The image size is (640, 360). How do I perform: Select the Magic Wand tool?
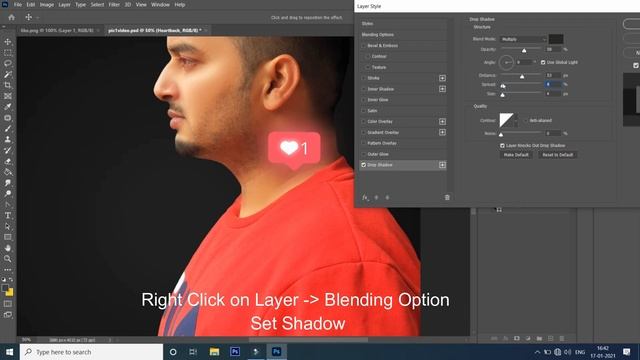tap(8, 74)
